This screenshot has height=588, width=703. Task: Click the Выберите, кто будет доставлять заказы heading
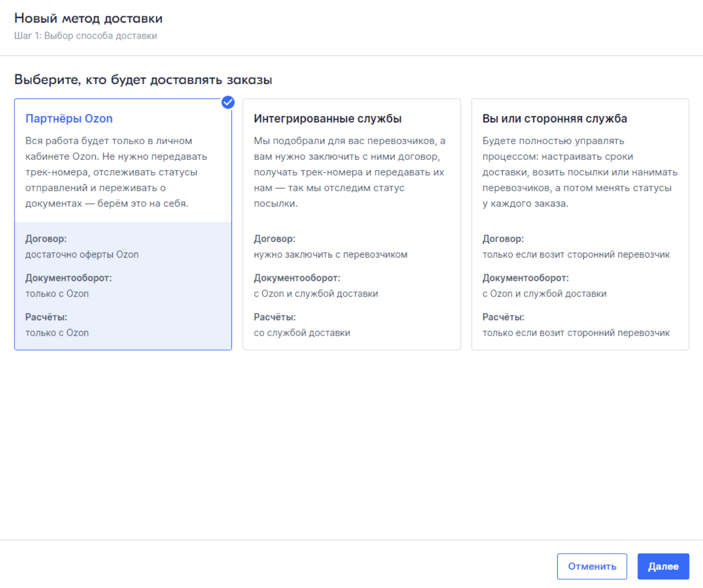click(x=143, y=80)
